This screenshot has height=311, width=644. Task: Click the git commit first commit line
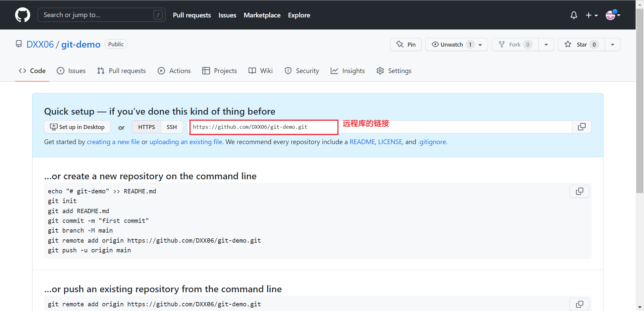[x=98, y=221]
